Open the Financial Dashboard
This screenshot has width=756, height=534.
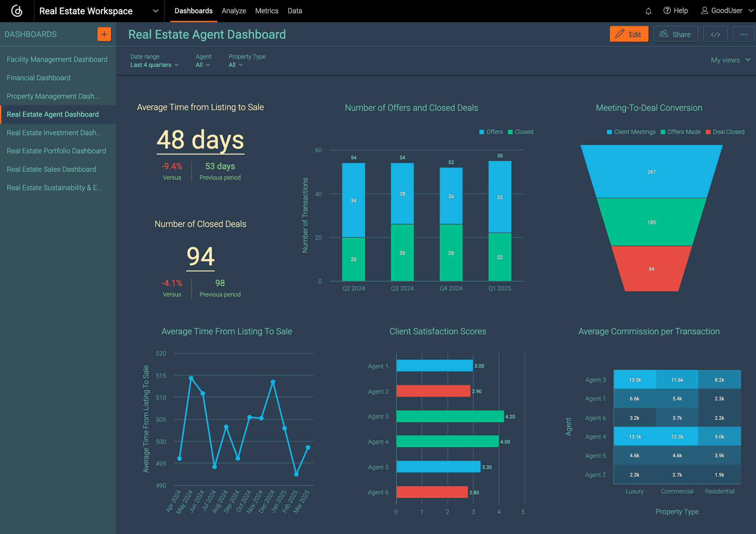click(38, 77)
